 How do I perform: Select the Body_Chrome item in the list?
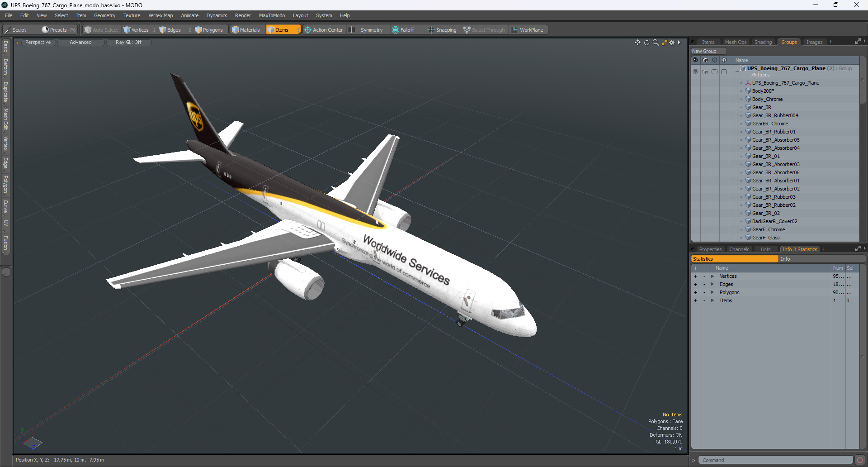767,99
